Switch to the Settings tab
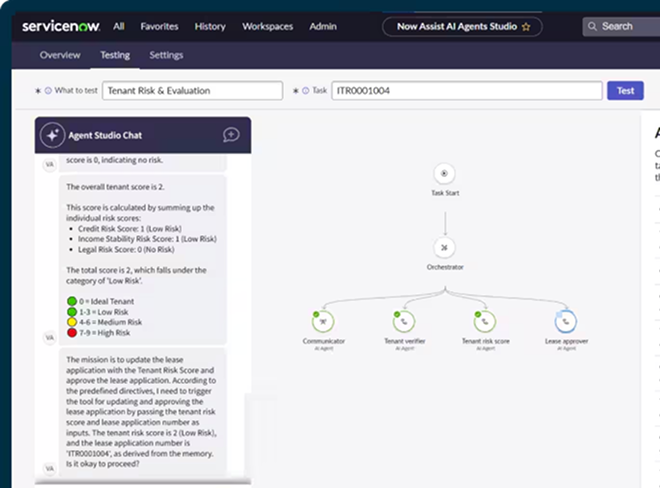 click(166, 55)
